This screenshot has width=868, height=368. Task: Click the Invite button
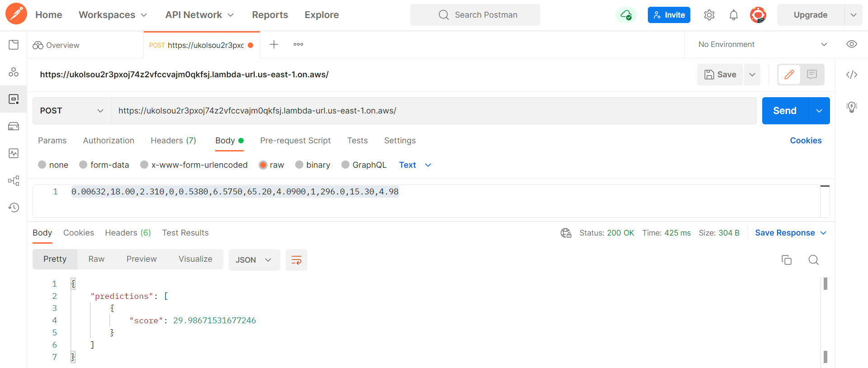(669, 15)
